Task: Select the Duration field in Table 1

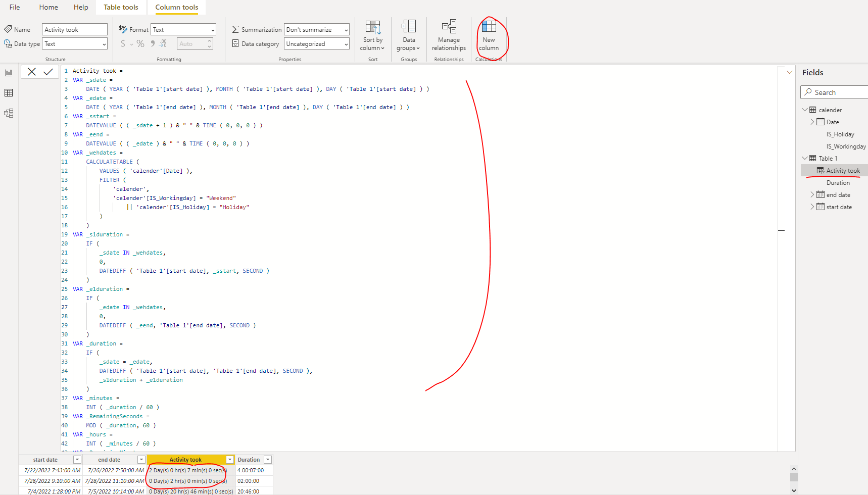Action: tap(838, 183)
